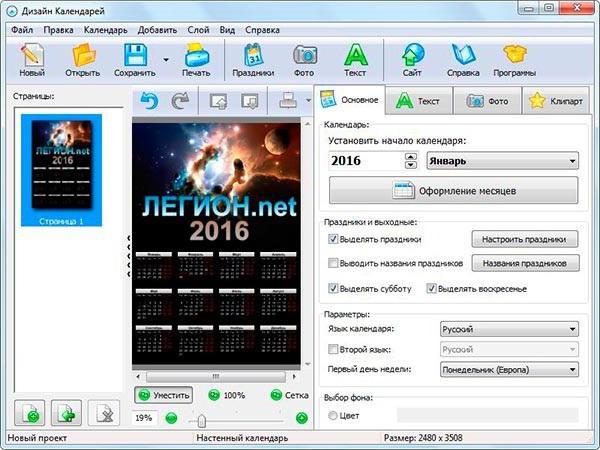
Task: Open a project with Открыть folder icon
Action: (83, 60)
